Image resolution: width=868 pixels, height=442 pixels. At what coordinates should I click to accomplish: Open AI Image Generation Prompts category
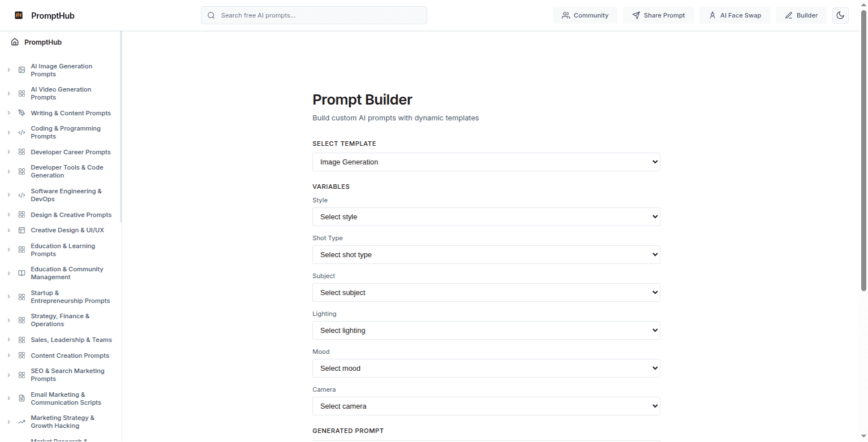[61, 70]
